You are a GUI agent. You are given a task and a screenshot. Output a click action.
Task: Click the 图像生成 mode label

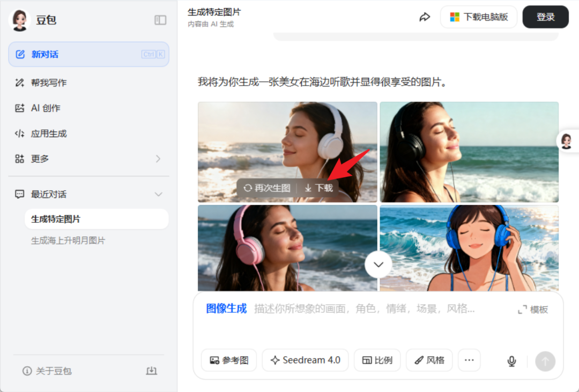(226, 308)
